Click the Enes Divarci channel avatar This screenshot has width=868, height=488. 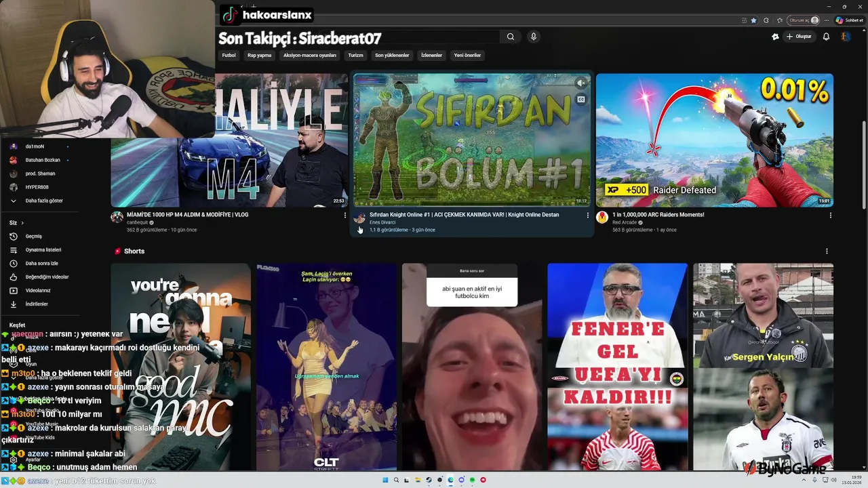[x=359, y=217]
